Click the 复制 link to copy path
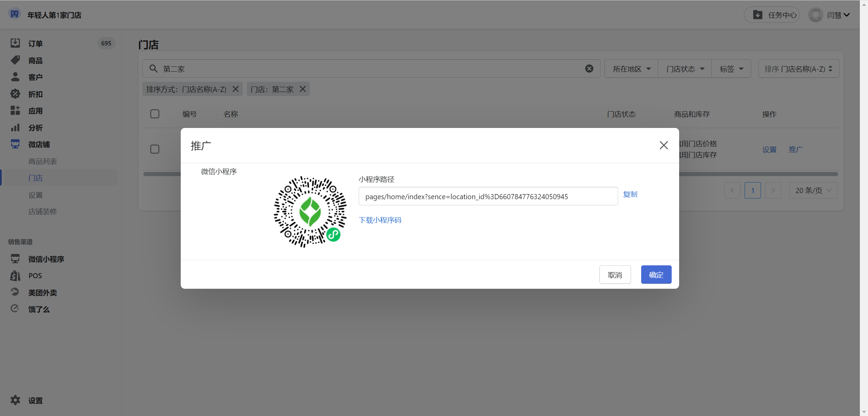 click(x=630, y=194)
